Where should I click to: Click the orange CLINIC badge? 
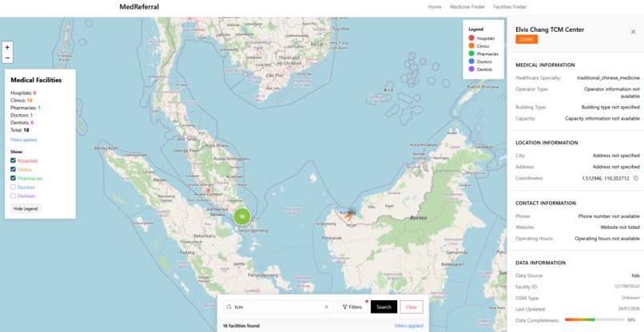[527, 39]
